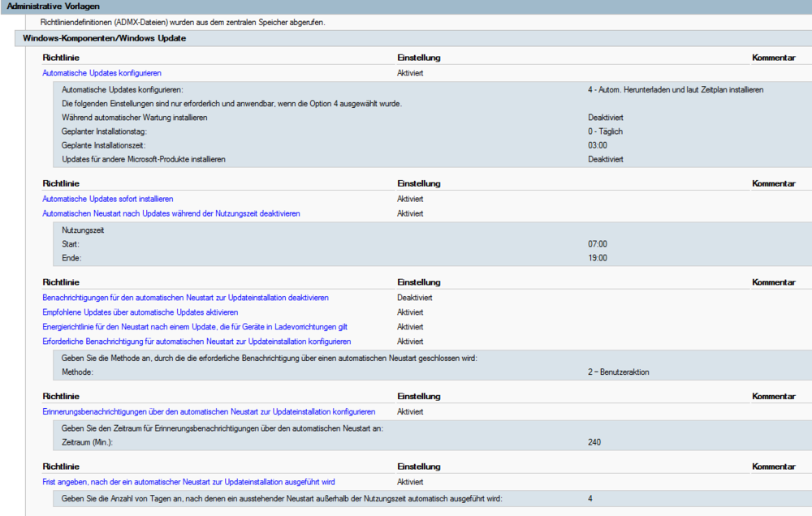
Task: Click the 'Richtliniendefinitionen (ADMX-Dateien)' info text
Action: (183, 22)
